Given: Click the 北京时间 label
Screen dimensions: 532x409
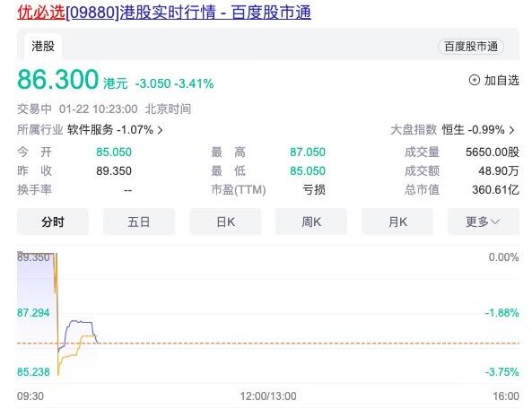Looking at the screenshot, I should [x=168, y=109].
